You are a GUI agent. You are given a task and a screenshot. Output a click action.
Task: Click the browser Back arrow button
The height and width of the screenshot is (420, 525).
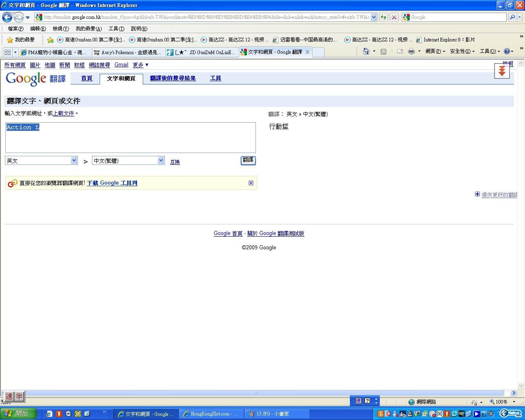coord(7,17)
